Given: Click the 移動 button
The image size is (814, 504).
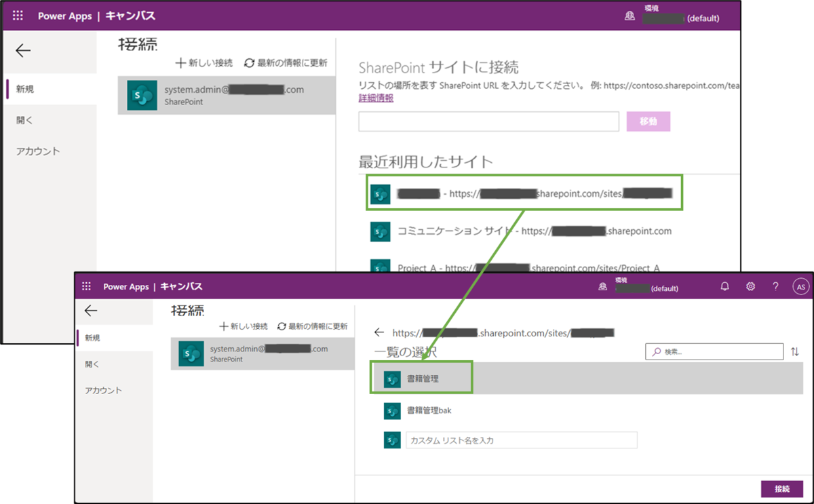Looking at the screenshot, I should [648, 121].
